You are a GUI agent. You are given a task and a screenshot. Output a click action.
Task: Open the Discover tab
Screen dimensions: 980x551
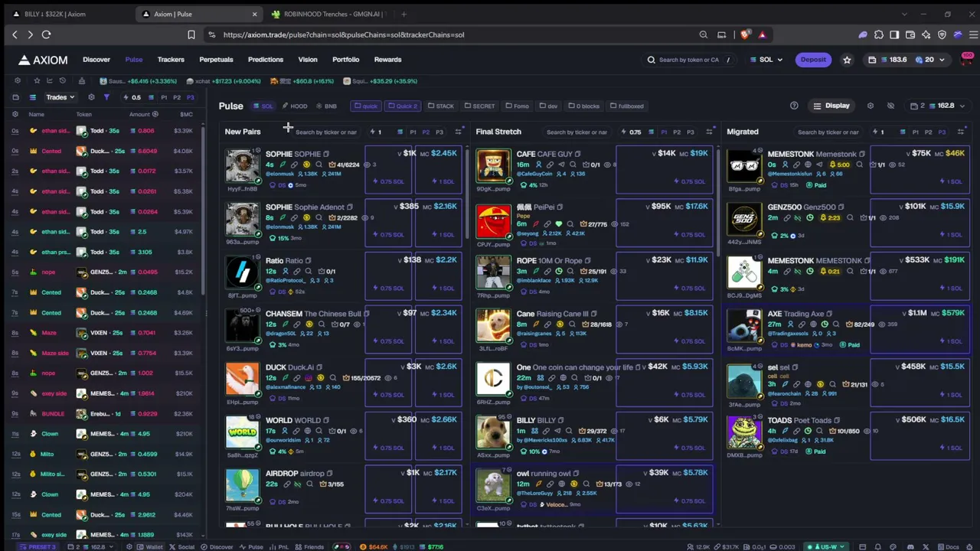pyautogui.click(x=96, y=60)
